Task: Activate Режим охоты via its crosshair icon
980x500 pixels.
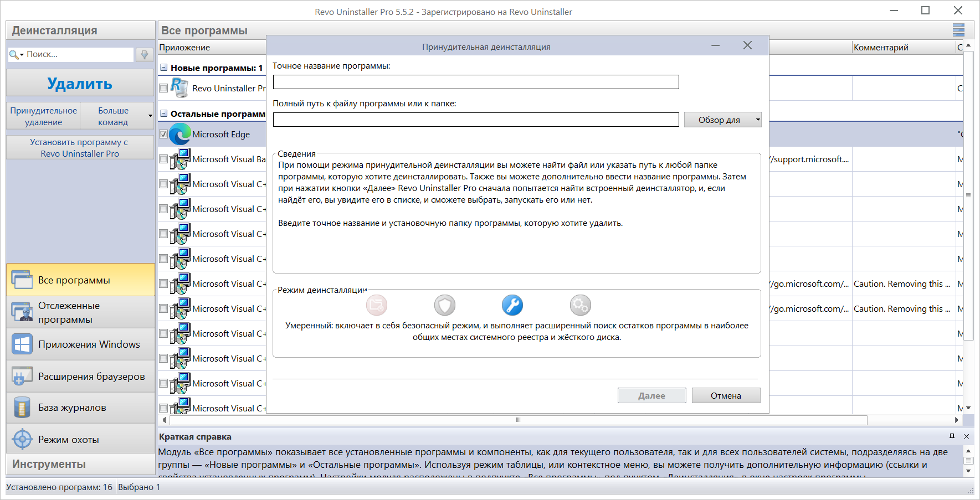Action: (22, 440)
